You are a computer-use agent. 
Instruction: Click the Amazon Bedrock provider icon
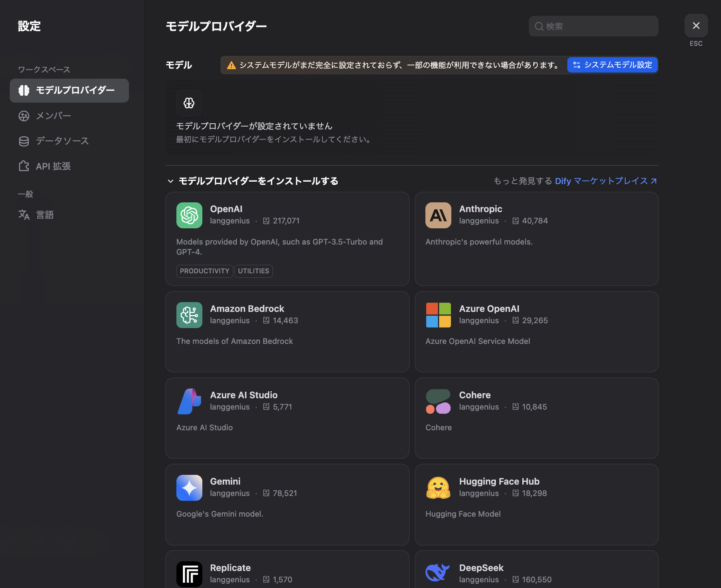click(189, 315)
